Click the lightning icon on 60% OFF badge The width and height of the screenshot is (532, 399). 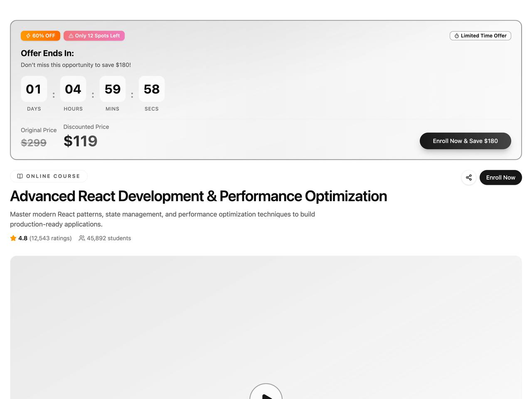point(28,36)
